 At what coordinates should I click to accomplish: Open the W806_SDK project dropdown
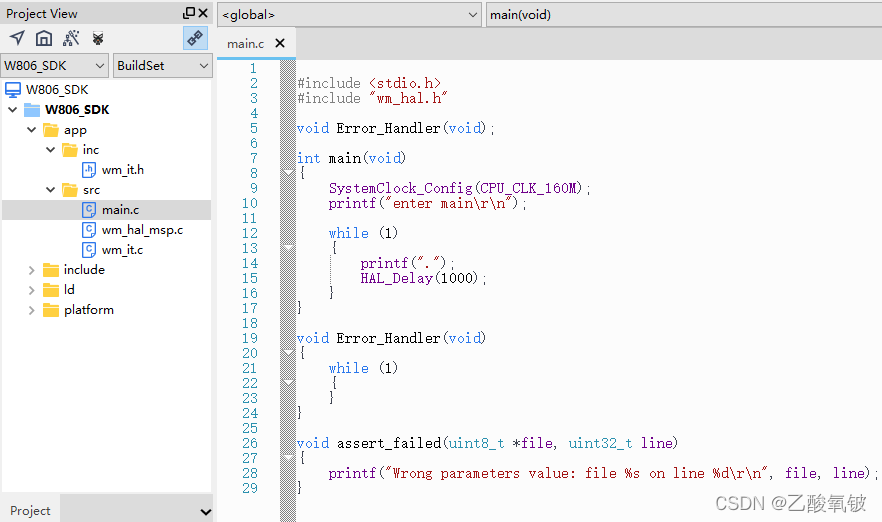tap(53, 66)
